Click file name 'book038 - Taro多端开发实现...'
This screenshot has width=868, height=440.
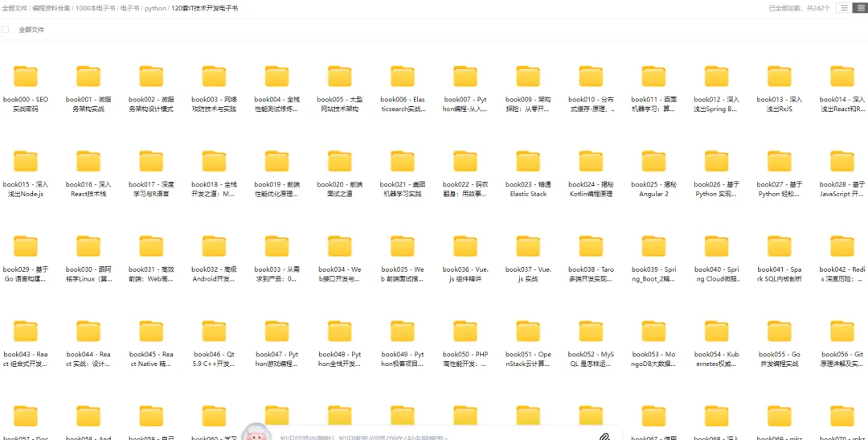[592, 273]
